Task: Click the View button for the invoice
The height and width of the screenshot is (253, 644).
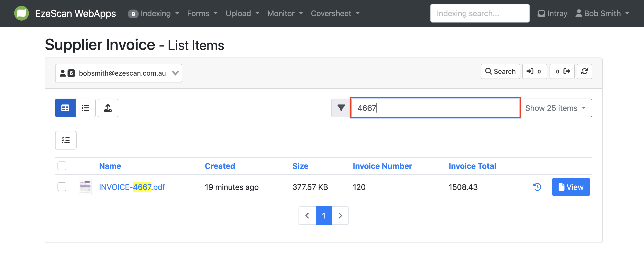Action: [x=571, y=187]
